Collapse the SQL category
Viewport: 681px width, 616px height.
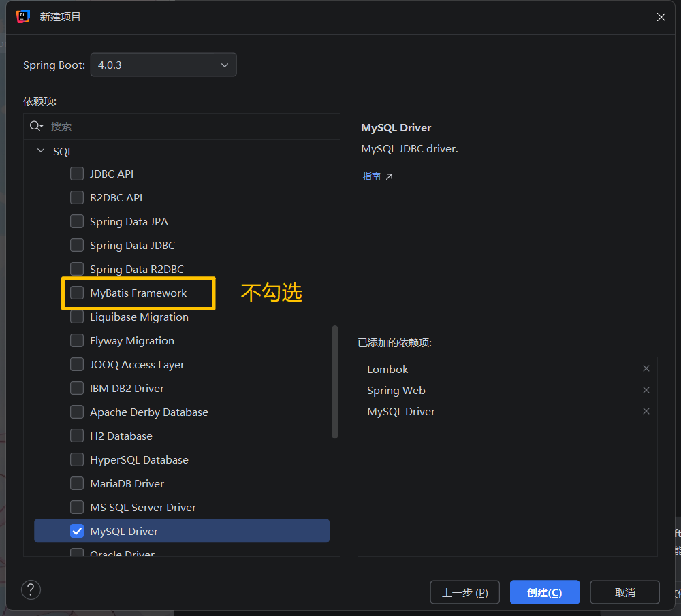point(41,150)
